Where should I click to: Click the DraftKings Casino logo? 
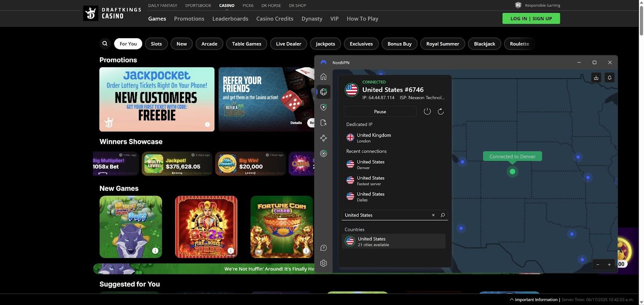point(112,13)
